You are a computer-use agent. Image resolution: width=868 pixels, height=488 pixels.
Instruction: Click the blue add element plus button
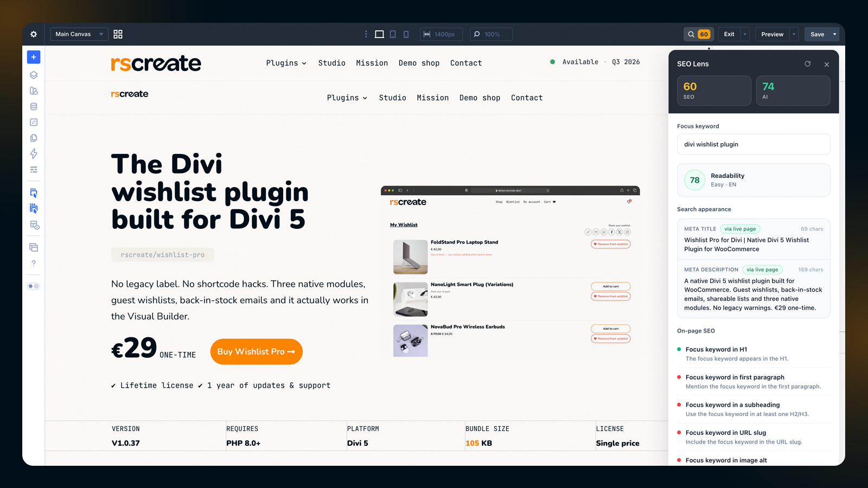(x=34, y=57)
